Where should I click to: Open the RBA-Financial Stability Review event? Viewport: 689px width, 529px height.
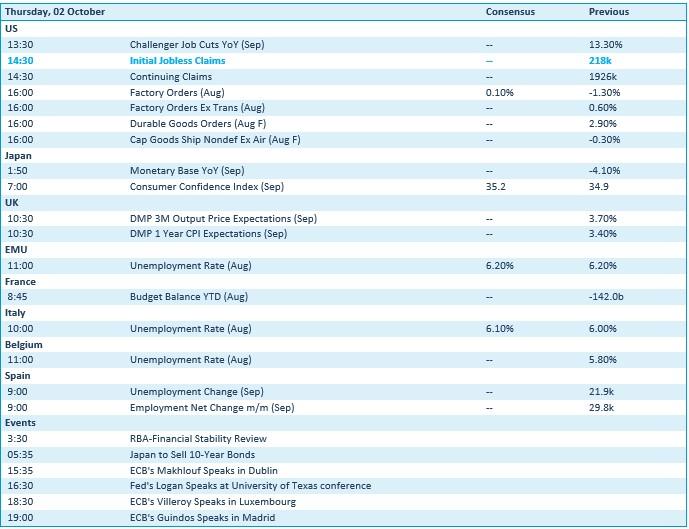coord(198,439)
